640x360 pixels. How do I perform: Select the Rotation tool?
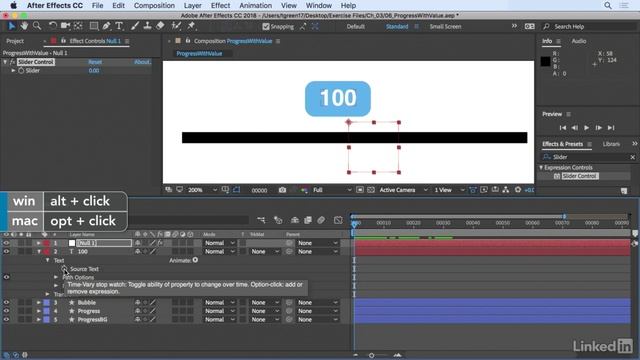pyautogui.click(x=53, y=26)
